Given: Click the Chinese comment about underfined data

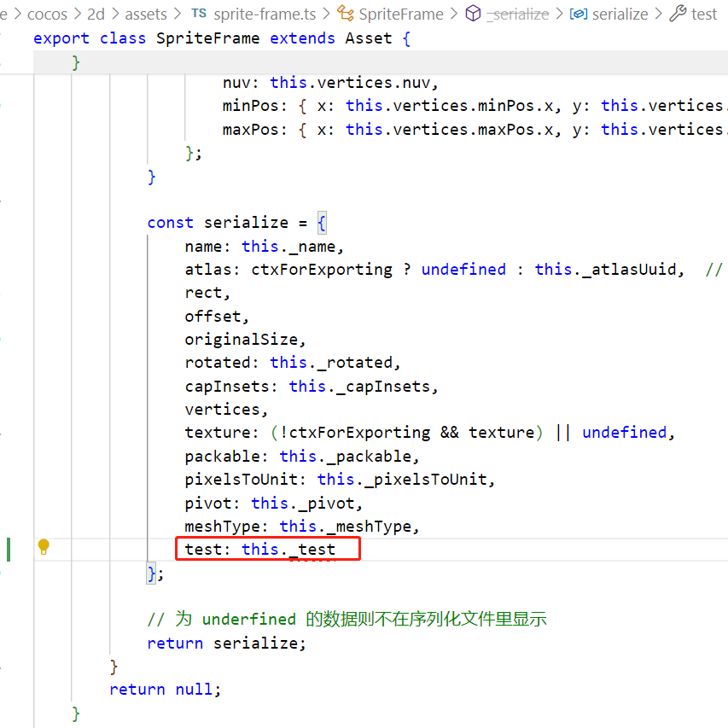Looking at the screenshot, I should pyautogui.click(x=347, y=620).
